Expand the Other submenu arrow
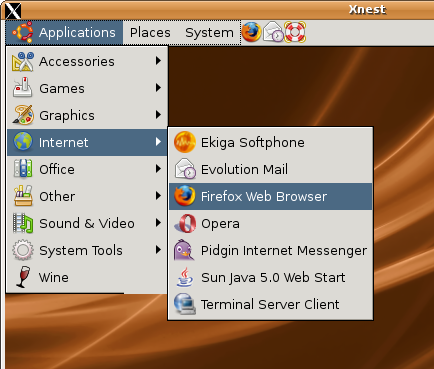The height and width of the screenshot is (369, 434). click(x=158, y=196)
